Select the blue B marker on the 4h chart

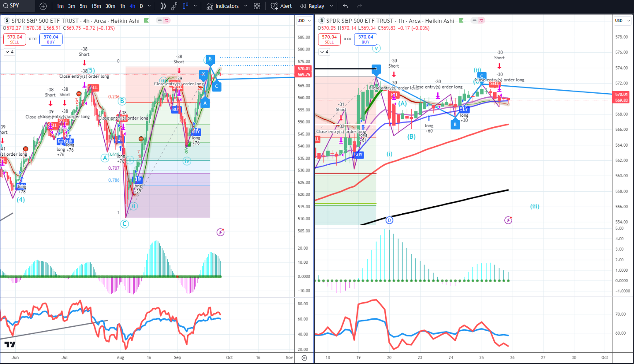[210, 59]
